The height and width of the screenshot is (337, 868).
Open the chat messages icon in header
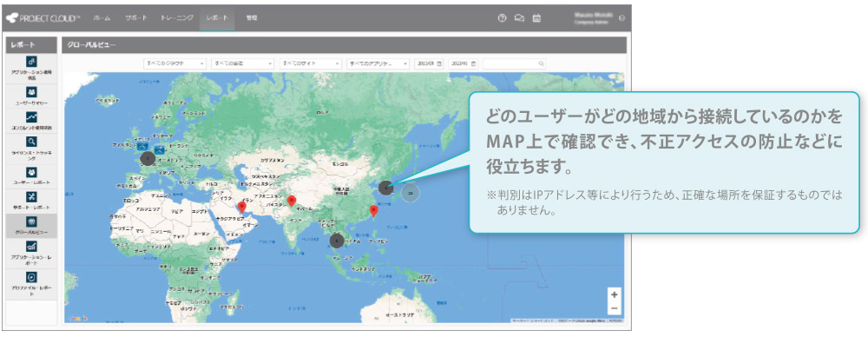click(x=519, y=17)
